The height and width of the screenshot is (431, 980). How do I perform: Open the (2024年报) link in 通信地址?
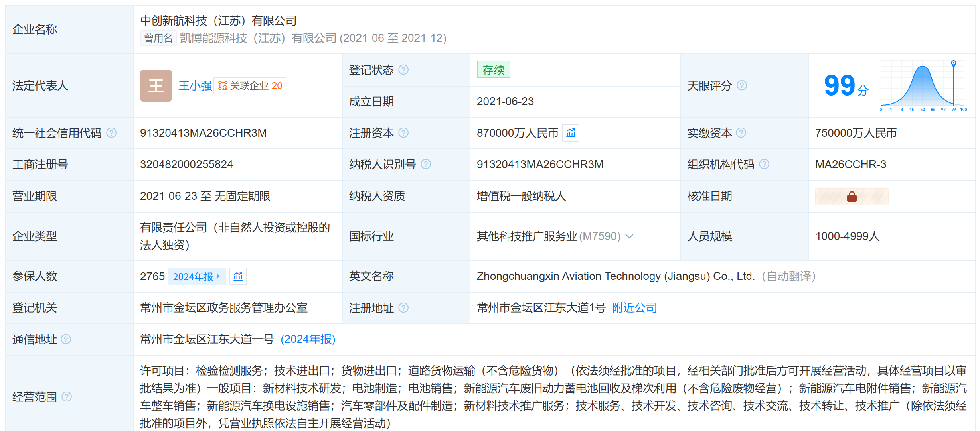click(x=308, y=339)
